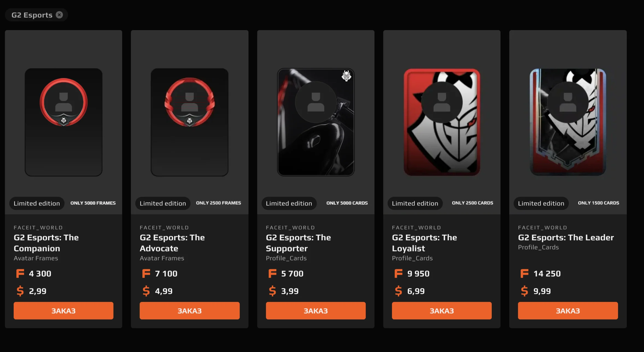Viewport: 644px width, 352px height.
Task: Remove the G2 Esports filter chip
Action: [59, 15]
